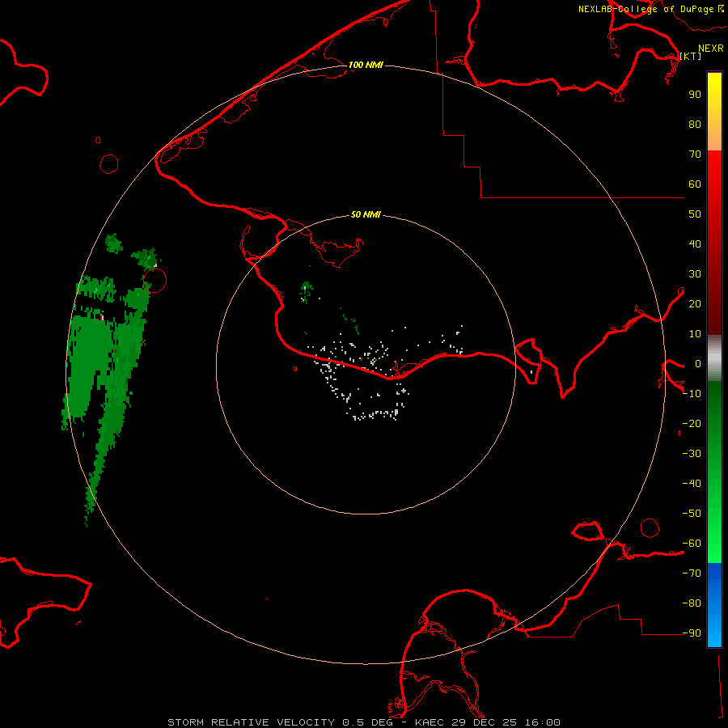Click the red circle beside the green echoes
Image resolution: width=728 pixels, height=728 pixels.
tap(154, 281)
